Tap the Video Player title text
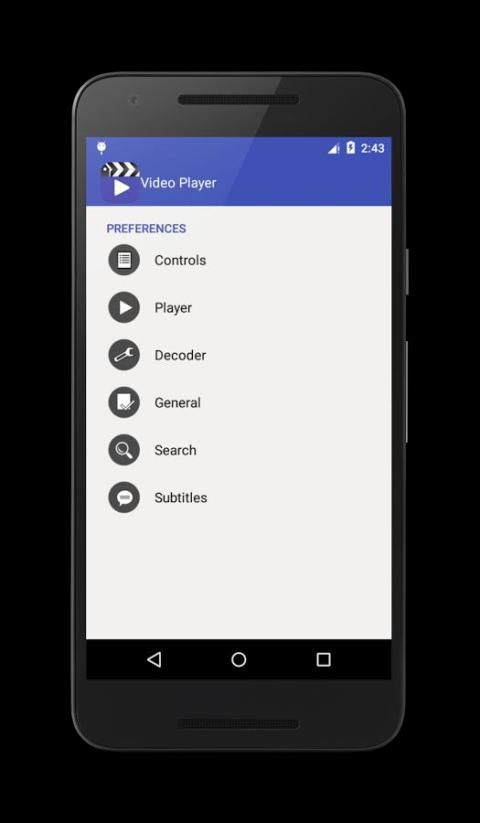Screen dimensions: 480x823 tap(178, 183)
